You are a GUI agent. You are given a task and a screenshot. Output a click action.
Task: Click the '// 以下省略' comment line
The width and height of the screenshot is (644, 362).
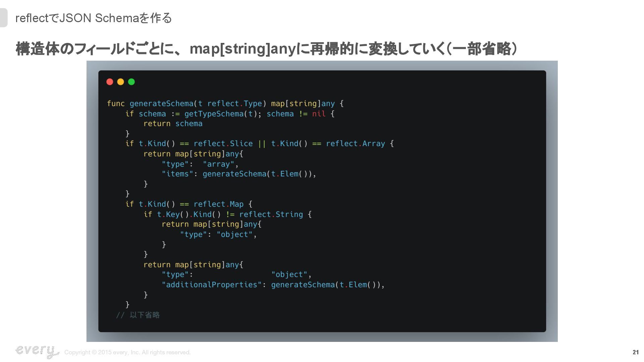coord(138,315)
